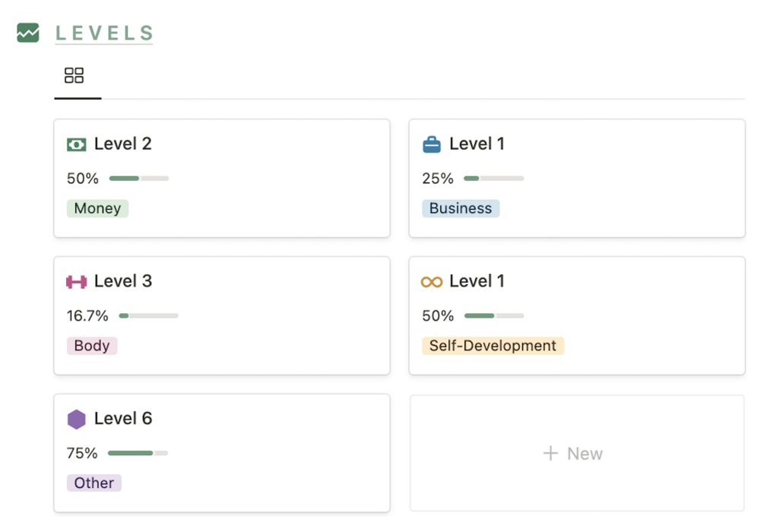This screenshot has width=764, height=532.
Task: Click the money bill icon on Level 2
Action: click(x=76, y=144)
